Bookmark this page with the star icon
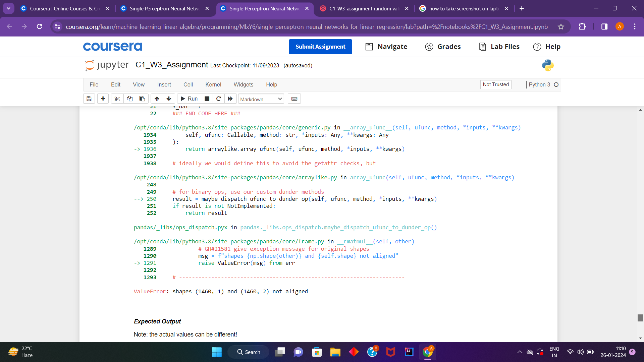Screen dimensions: 644x362 [561, 26]
